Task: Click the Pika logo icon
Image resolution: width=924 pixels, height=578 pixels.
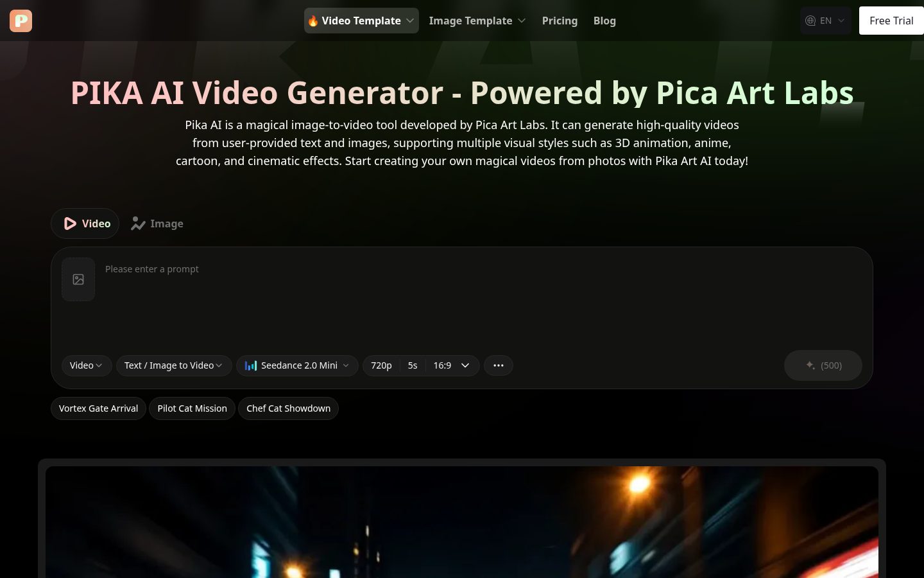Action: pyautogui.click(x=21, y=21)
